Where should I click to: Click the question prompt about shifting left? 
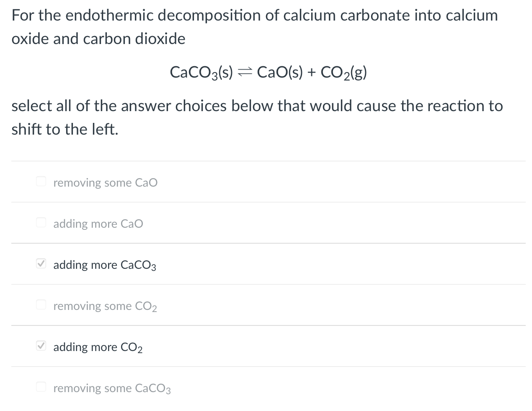[x=257, y=117]
